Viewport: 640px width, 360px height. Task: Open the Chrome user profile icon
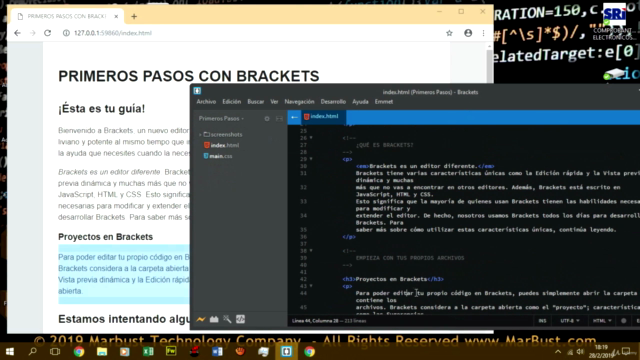click(468, 33)
